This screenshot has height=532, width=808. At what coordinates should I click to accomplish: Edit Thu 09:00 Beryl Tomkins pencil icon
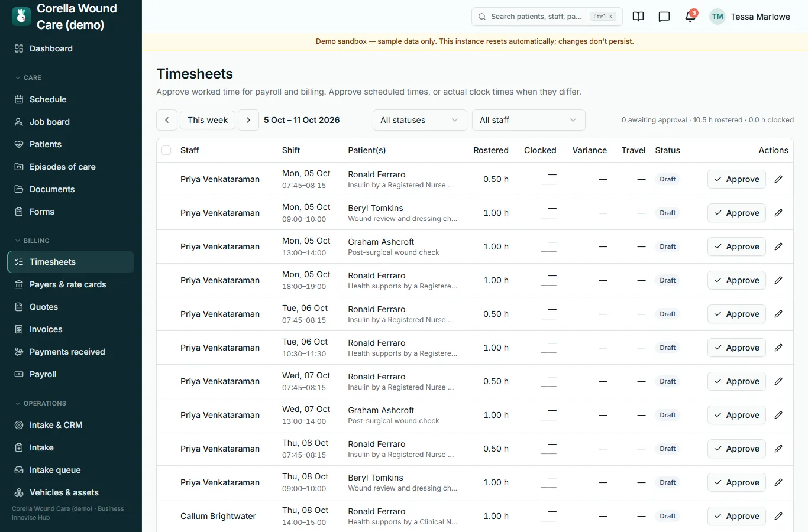778,482
